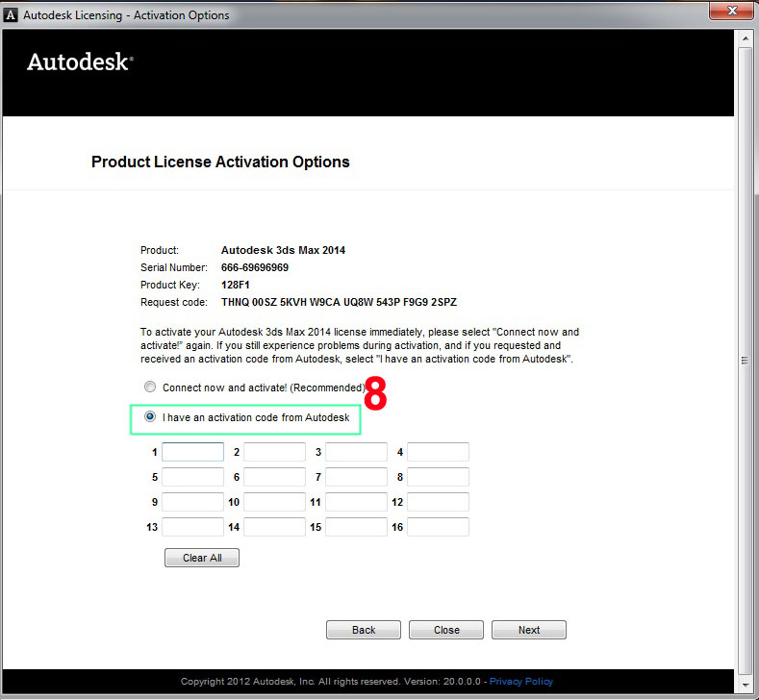Click activation code field 8
The height and width of the screenshot is (700, 759).
tap(438, 477)
